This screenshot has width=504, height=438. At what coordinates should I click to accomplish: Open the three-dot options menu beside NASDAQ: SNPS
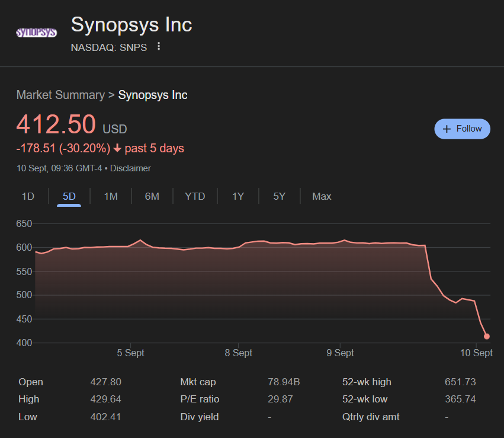click(x=159, y=46)
